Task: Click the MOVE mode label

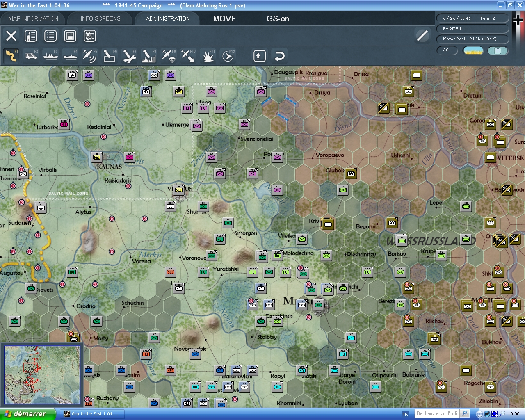Action: point(225,18)
